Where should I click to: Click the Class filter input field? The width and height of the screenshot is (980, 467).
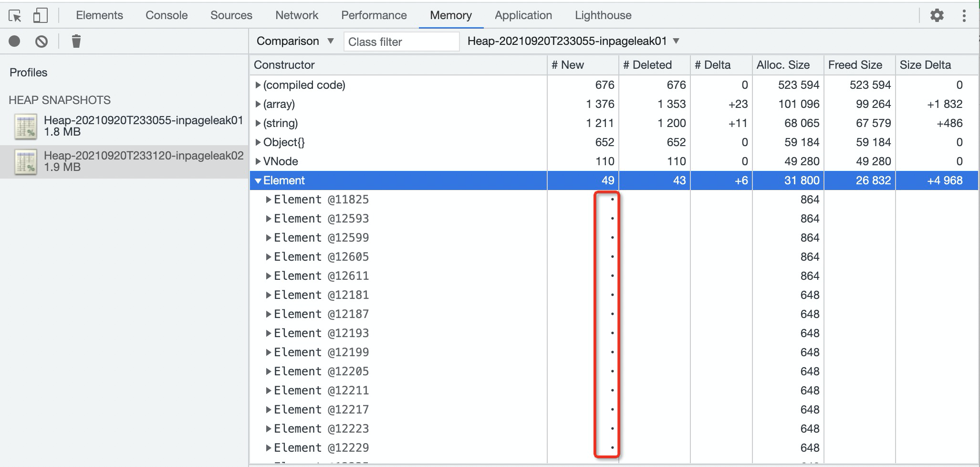click(x=401, y=42)
